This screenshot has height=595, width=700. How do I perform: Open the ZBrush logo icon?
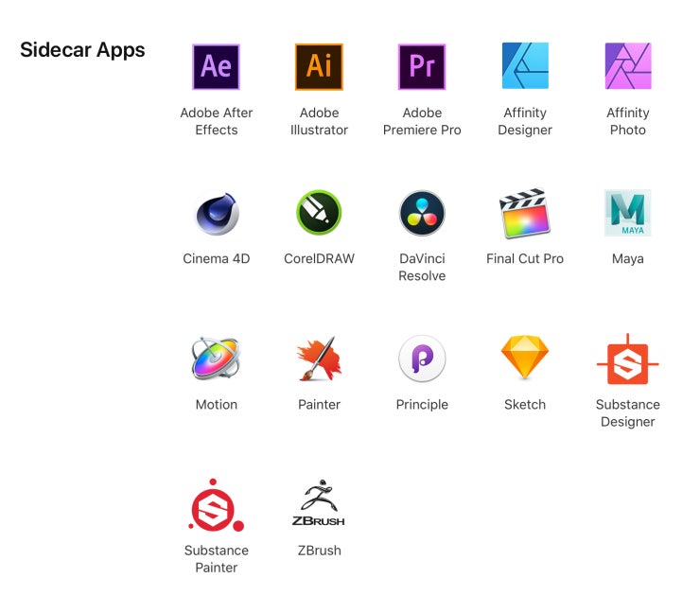pos(319,502)
